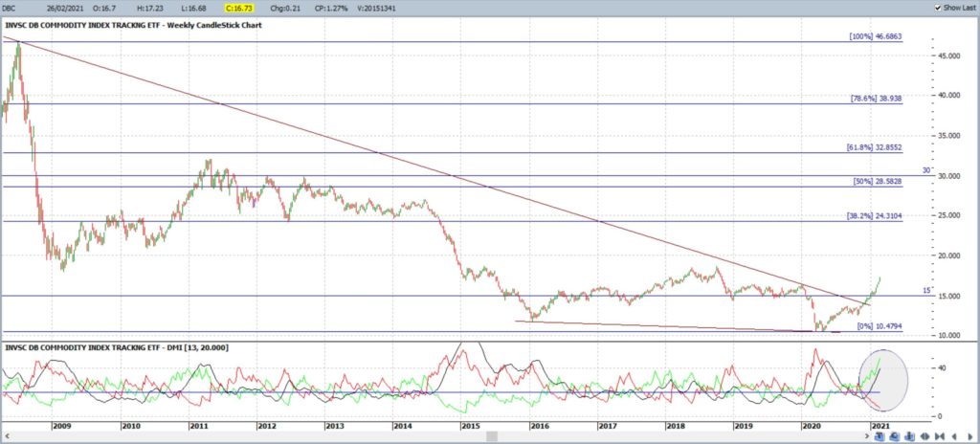Click the middle of the three blue icons
Viewport: 980px width, 444px height.
tap(895, 436)
